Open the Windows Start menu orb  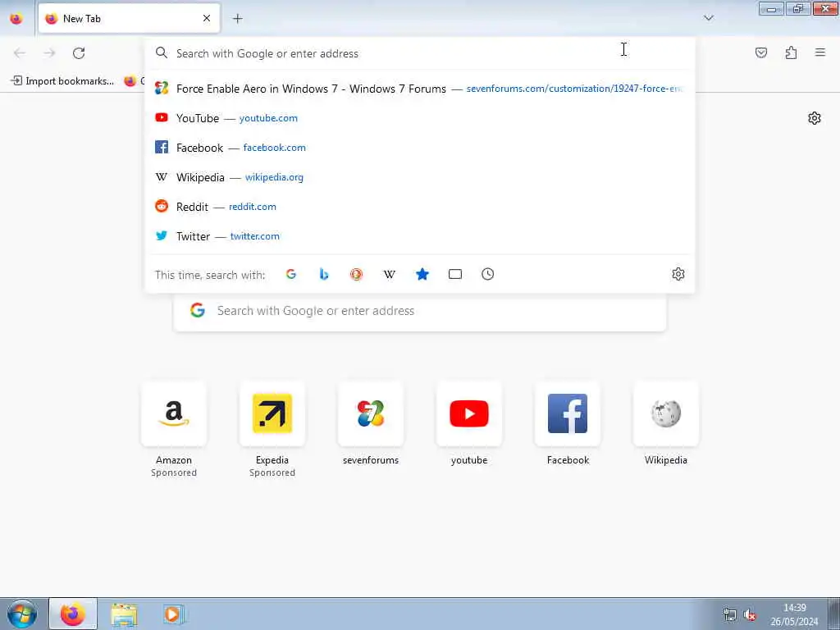[22, 614]
